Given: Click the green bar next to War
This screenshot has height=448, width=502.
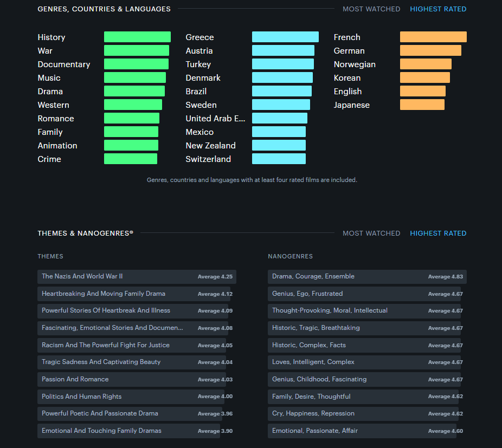Looking at the screenshot, I should coord(136,51).
